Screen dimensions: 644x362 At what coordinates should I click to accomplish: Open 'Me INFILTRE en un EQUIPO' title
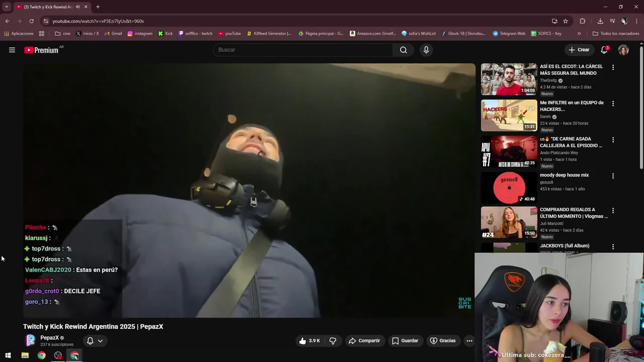coord(572,106)
